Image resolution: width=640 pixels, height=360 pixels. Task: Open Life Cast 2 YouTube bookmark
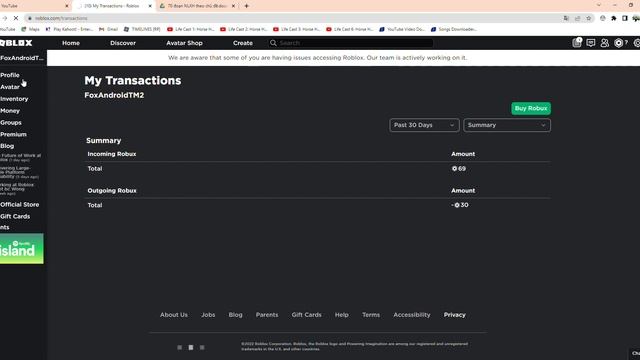pos(244,29)
